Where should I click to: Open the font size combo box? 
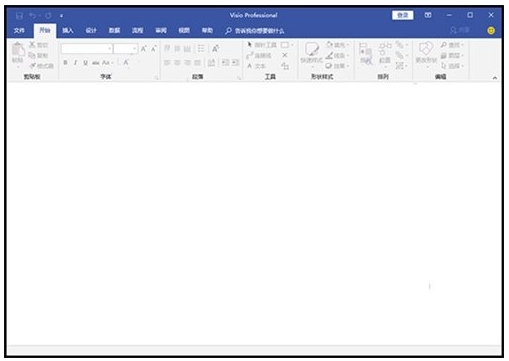click(x=125, y=49)
